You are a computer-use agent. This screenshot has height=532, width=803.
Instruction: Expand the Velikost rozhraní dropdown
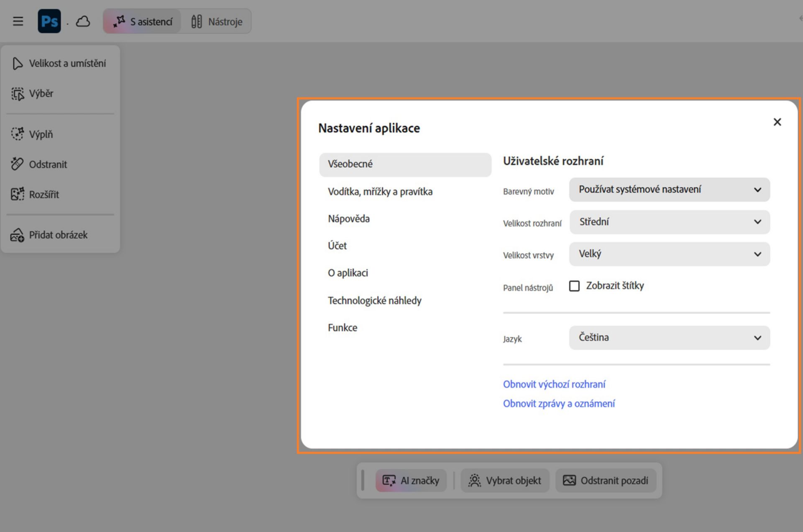[669, 222]
